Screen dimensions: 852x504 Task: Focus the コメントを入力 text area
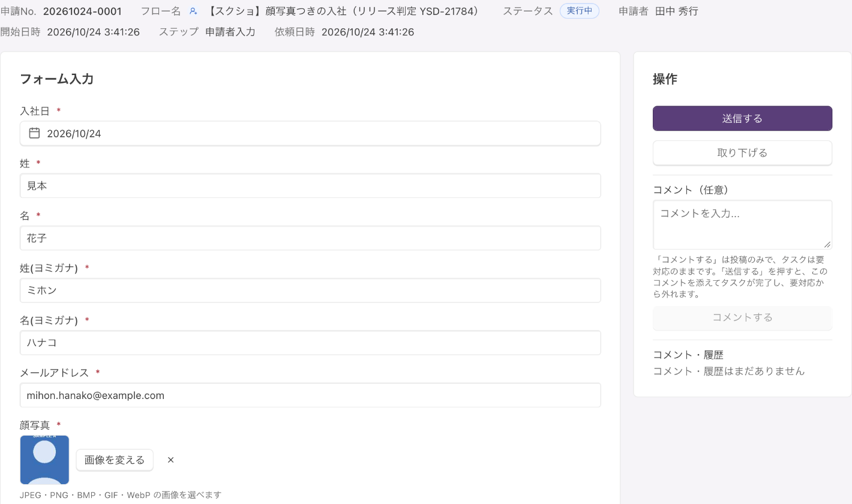coord(742,224)
